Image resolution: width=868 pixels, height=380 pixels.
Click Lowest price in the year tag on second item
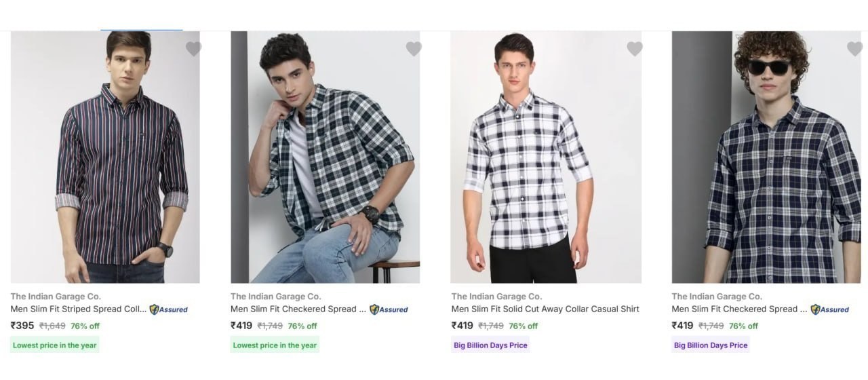[x=275, y=345]
